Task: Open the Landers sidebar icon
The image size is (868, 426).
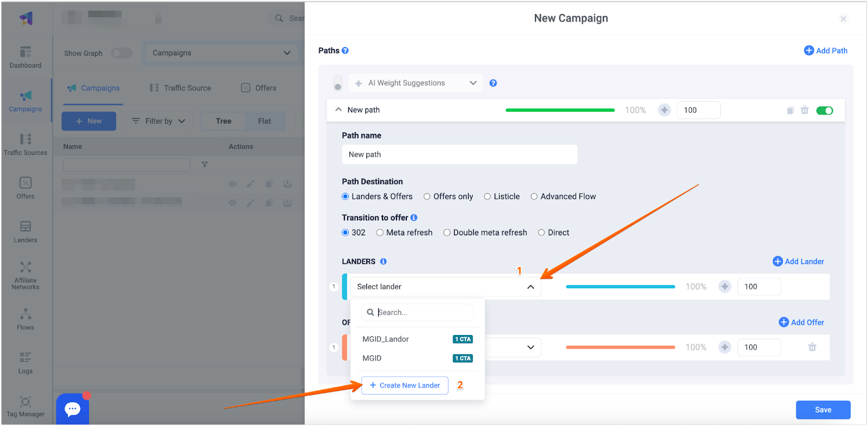Action: click(25, 231)
